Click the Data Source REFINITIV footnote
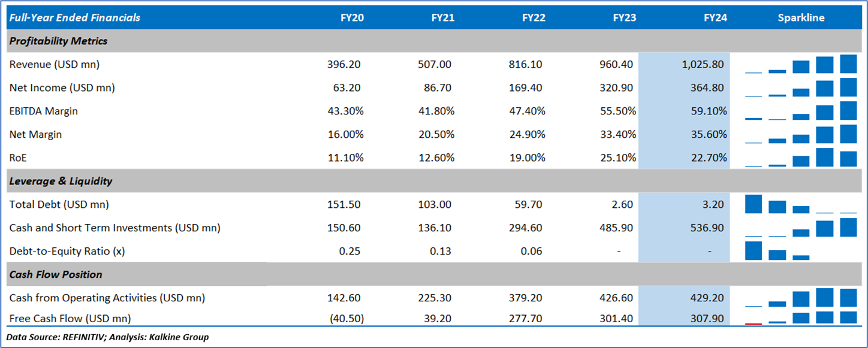 pyautogui.click(x=107, y=337)
